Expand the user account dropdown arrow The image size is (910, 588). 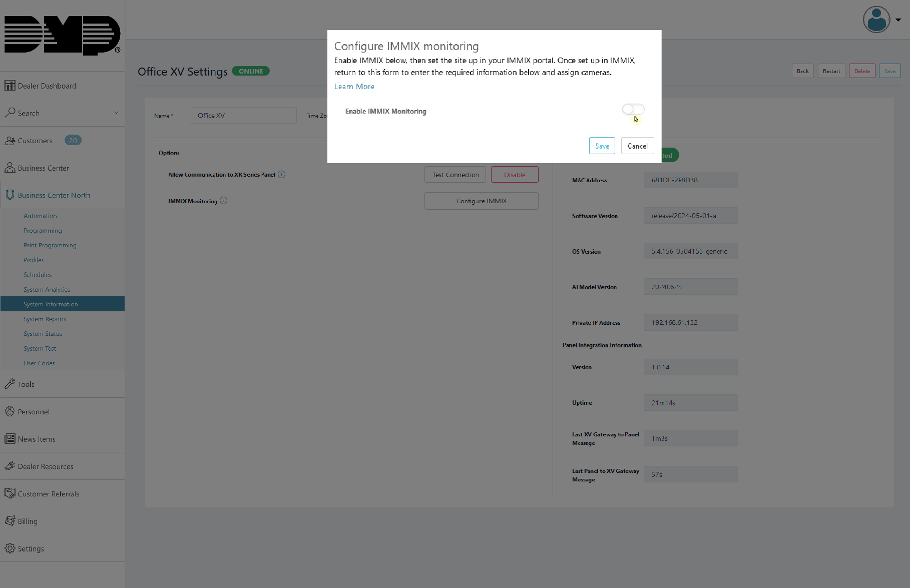click(898, 20)
